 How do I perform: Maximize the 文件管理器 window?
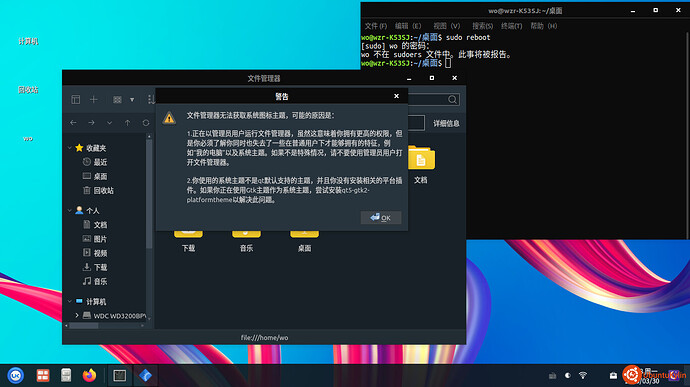[x=432, y=78]
